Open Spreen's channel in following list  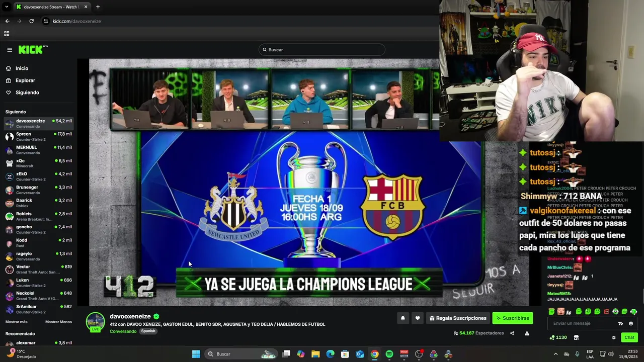pos(39,137)
